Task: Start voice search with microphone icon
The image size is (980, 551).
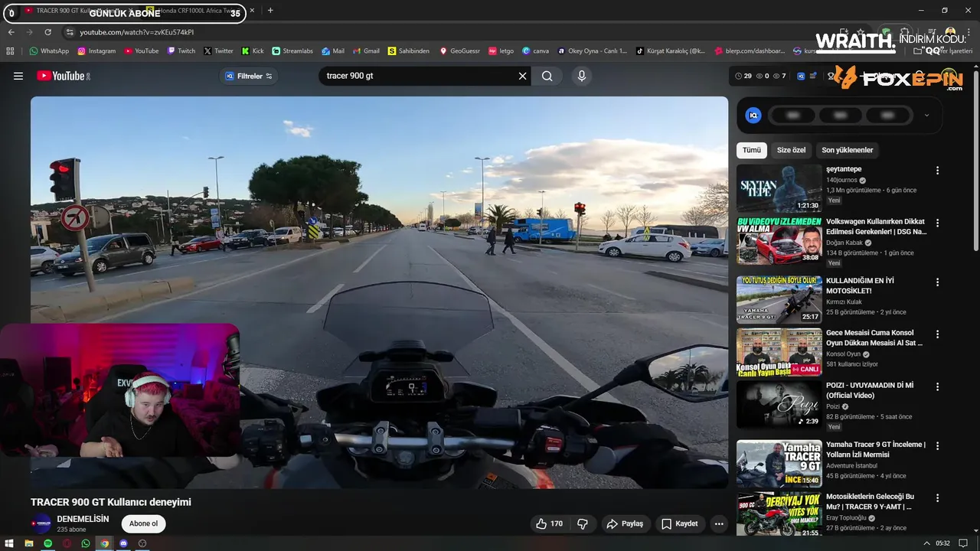Action: [x=581, y=76]
